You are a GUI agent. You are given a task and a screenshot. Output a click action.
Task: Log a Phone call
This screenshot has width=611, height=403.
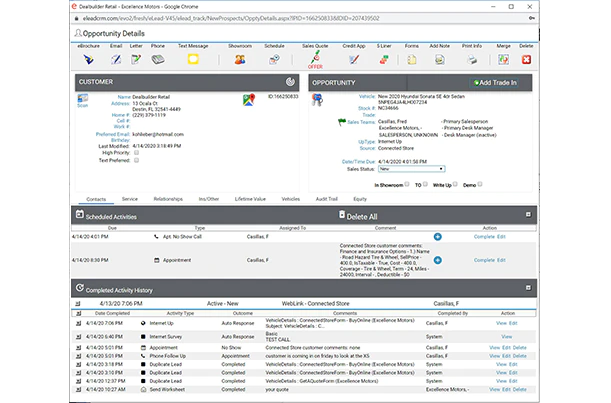tap(158, 59)
